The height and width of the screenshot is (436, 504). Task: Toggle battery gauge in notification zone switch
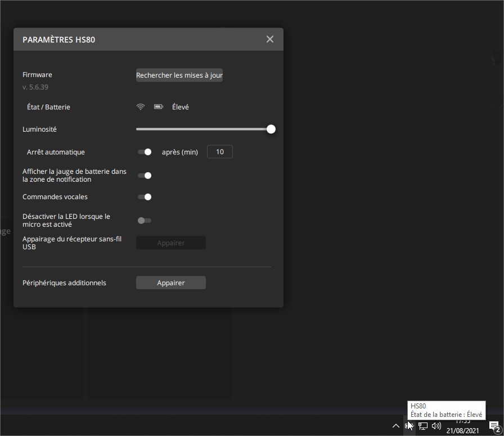coord(145,176)
